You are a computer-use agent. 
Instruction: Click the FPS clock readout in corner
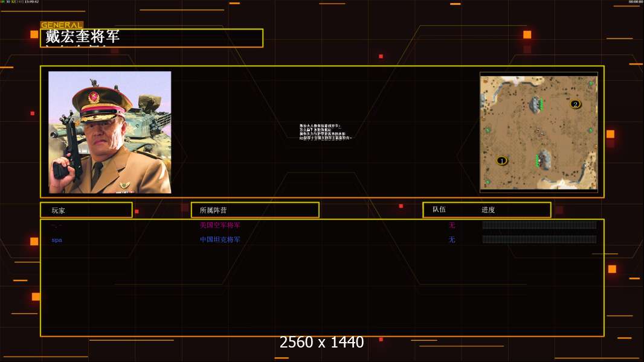coord(20,2)
